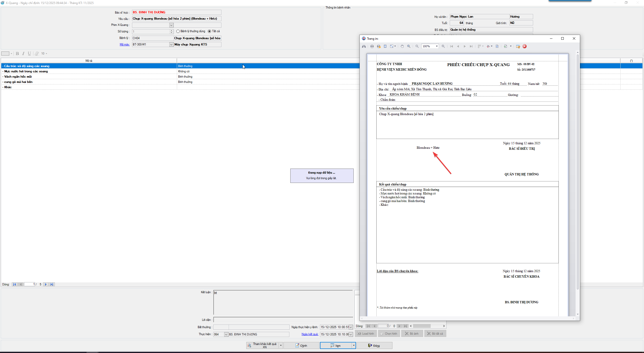
Task: Select the 'Mực nước hơi trong các xoang' row
Action: [x=26, y=71]
